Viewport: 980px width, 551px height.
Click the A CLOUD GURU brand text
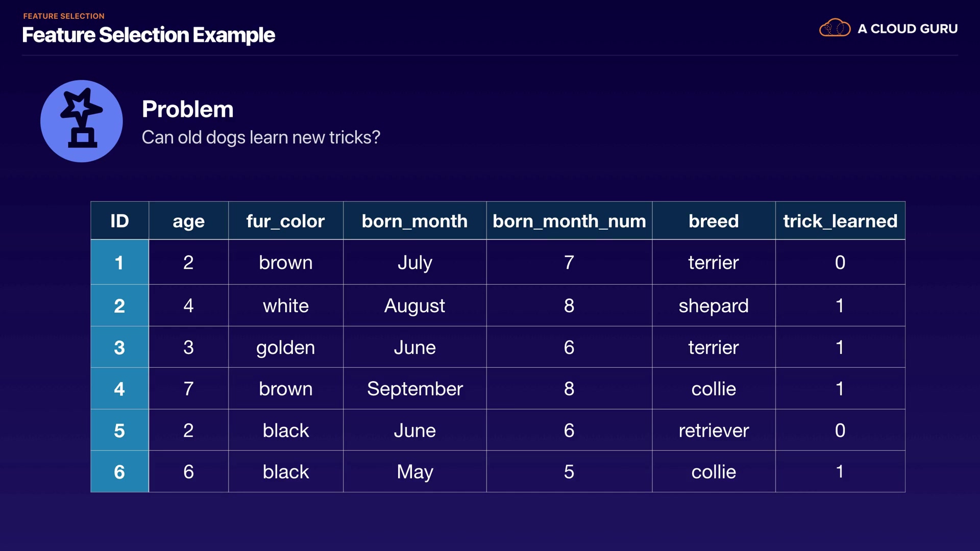[908, 29]
